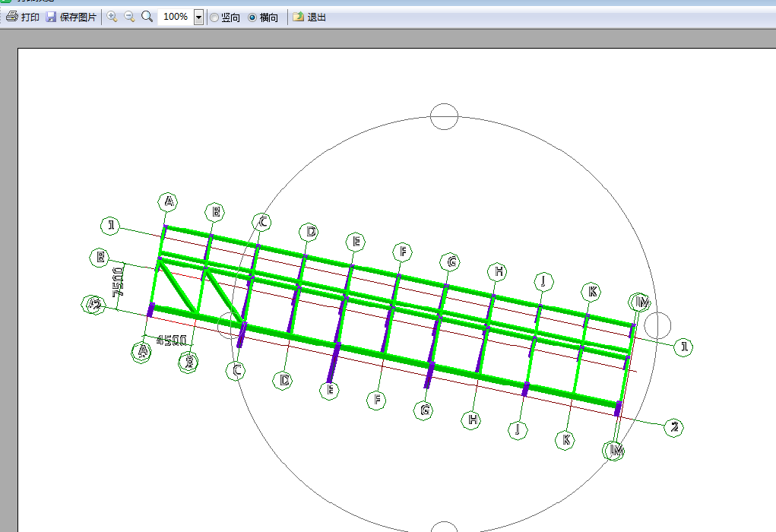
Task: Click the zoom out magnifier icon
Action: (129, 16)
